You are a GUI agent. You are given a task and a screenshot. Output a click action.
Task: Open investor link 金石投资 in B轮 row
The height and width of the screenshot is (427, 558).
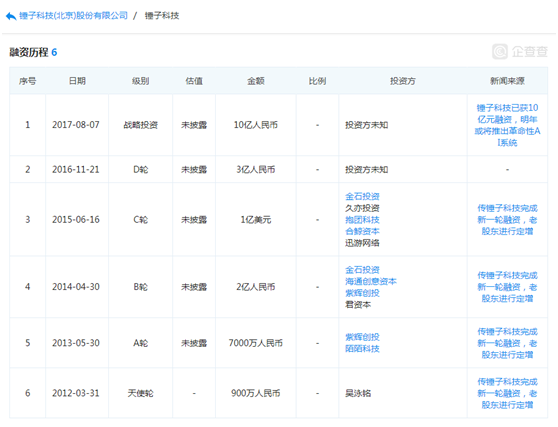(x=362, y=270)
